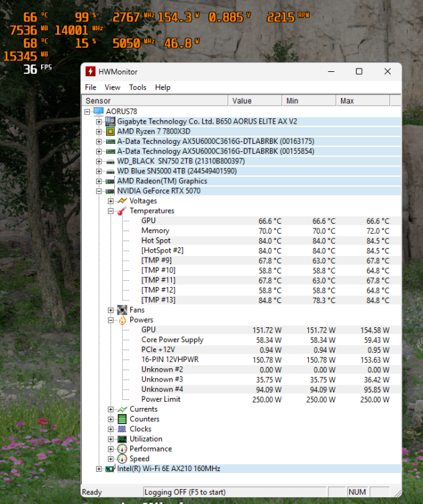
Task: Click the RAM icon for module 00155854
Action: tap(110, 151)
